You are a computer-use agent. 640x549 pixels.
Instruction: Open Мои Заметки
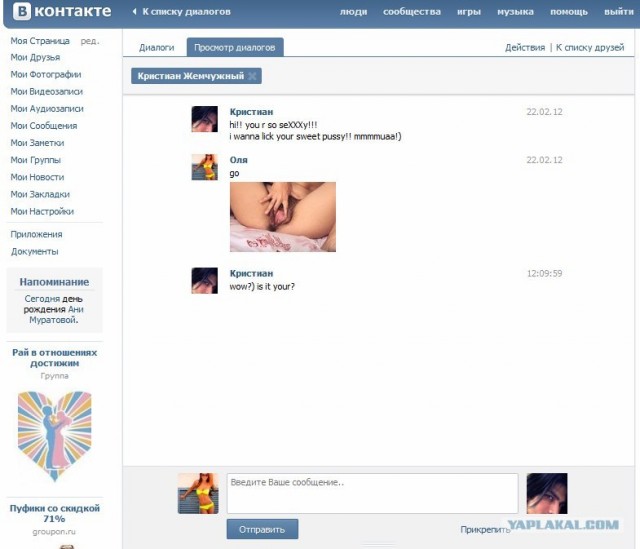click(x=37, y=143)
